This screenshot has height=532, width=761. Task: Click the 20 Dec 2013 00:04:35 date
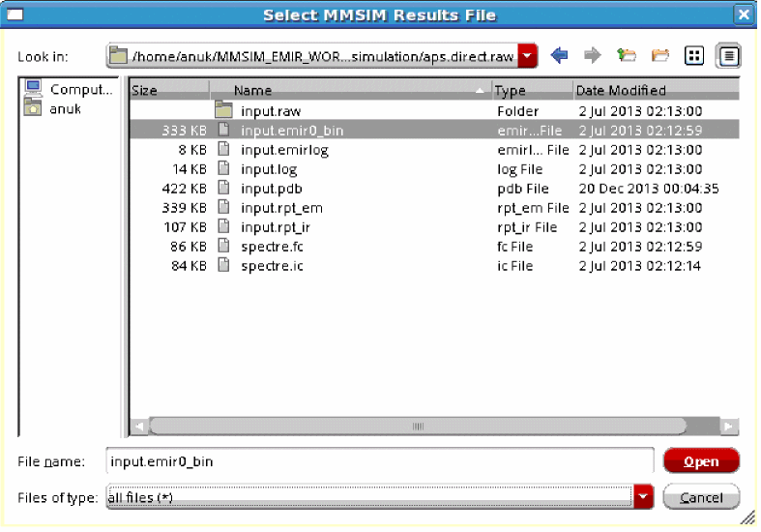649,189
